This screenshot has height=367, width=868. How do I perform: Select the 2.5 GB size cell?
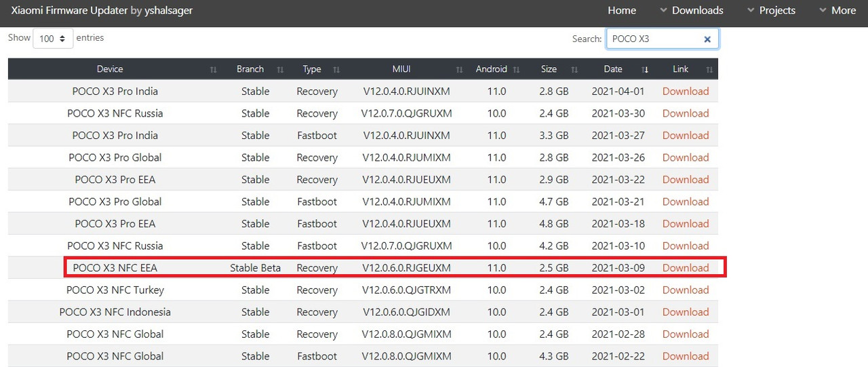pos(554,267)
